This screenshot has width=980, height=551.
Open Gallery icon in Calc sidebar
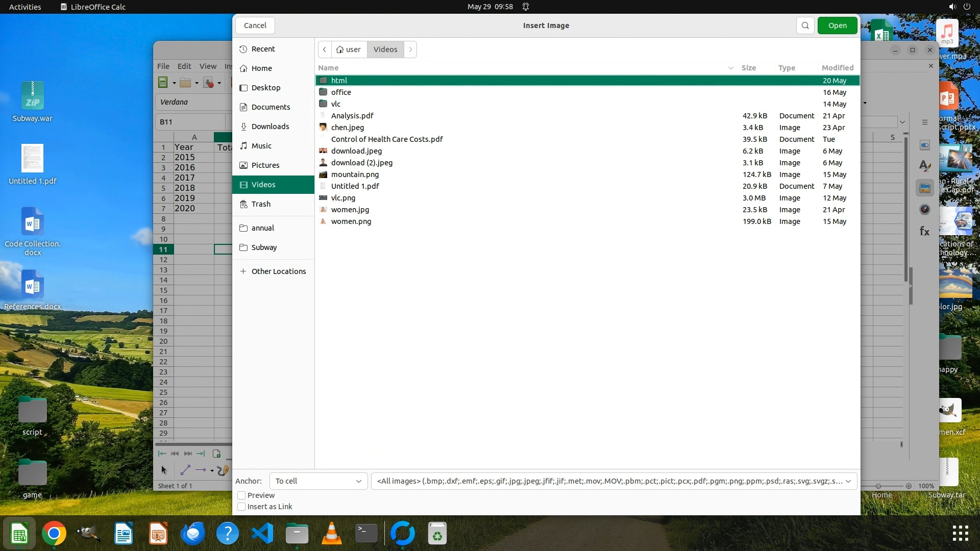[924, 188]
